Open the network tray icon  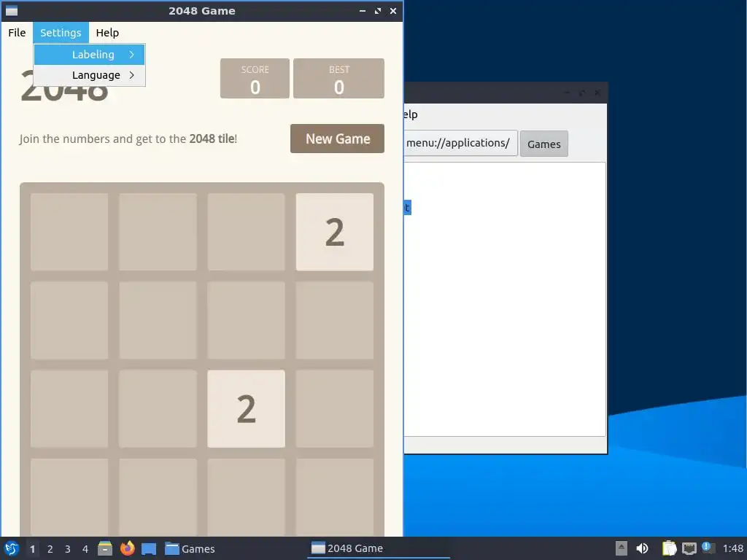[689, 548]
